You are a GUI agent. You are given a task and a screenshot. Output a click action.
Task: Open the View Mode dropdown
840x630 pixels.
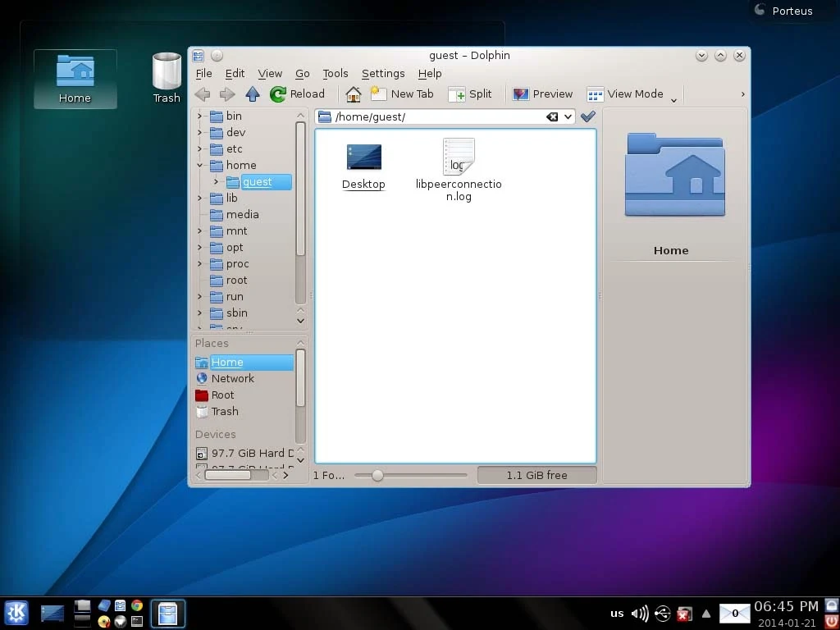coord(632,94)
